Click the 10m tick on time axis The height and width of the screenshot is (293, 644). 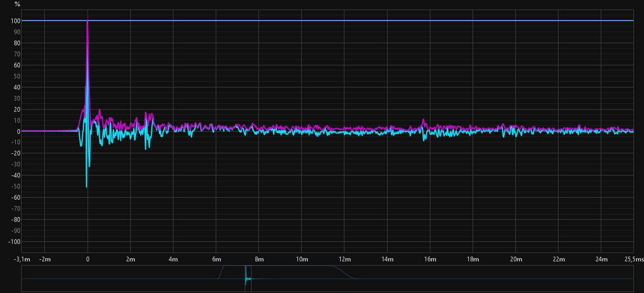[x=301, y=259]
